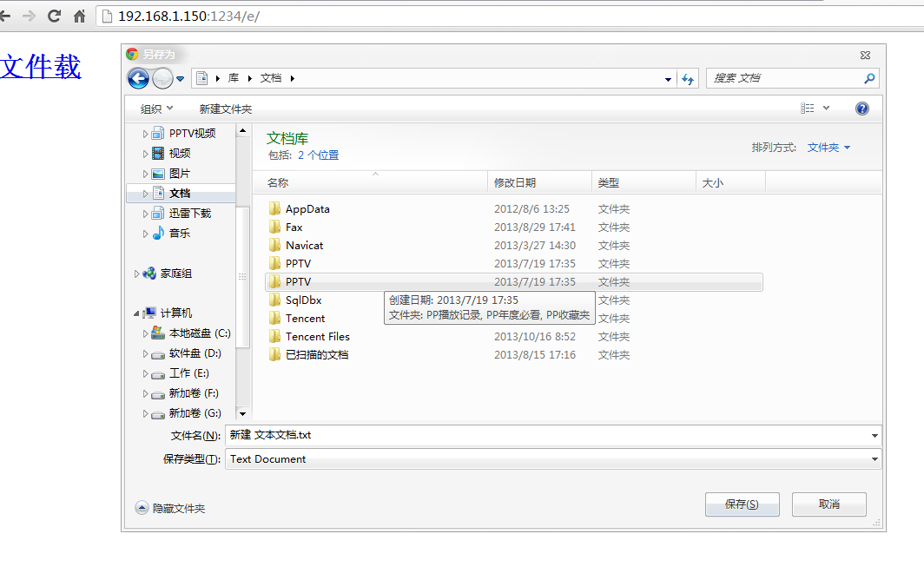
Task: Sort by 名称 column header
Action: (370, 182)
